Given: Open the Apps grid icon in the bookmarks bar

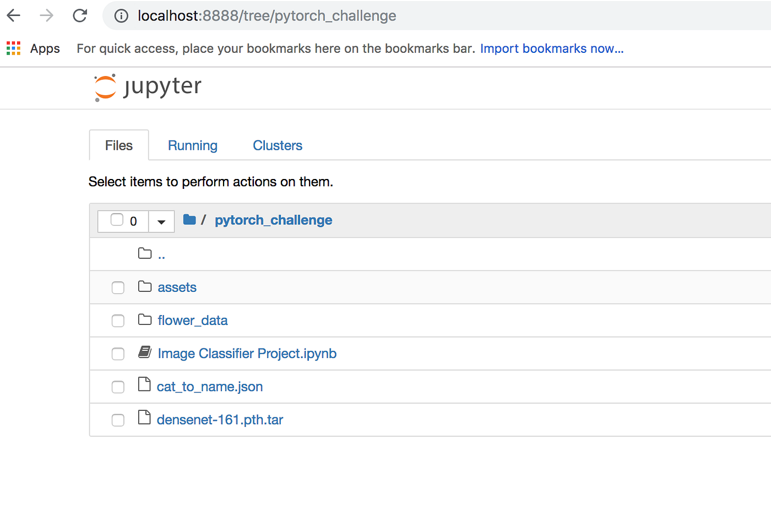Looking at the screenshot, I should [13, 48].
